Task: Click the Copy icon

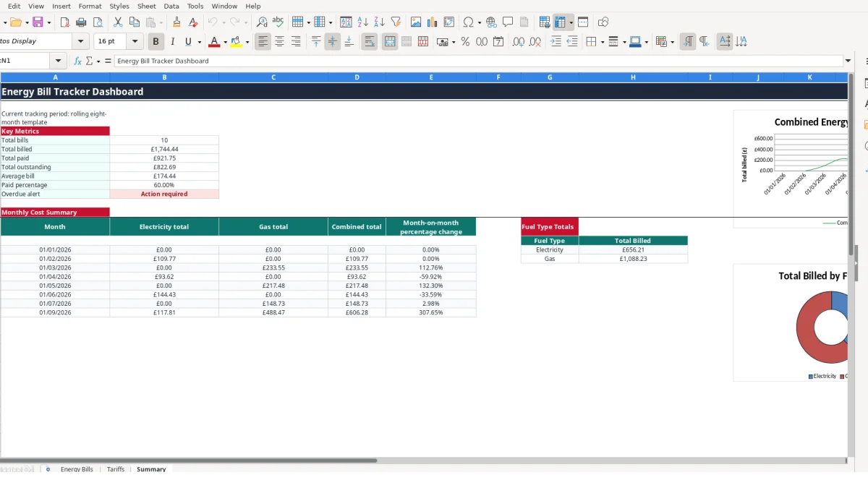Action: pyautogui.click(x=135, y=22)
